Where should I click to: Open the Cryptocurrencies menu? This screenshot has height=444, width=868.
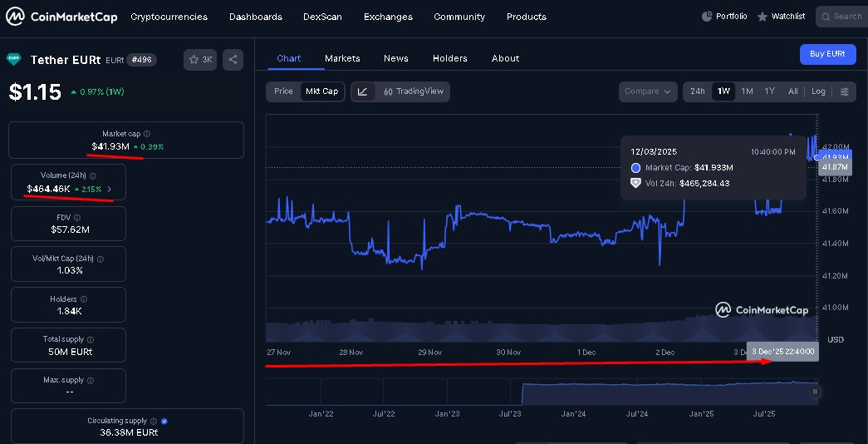pos(169,17)
